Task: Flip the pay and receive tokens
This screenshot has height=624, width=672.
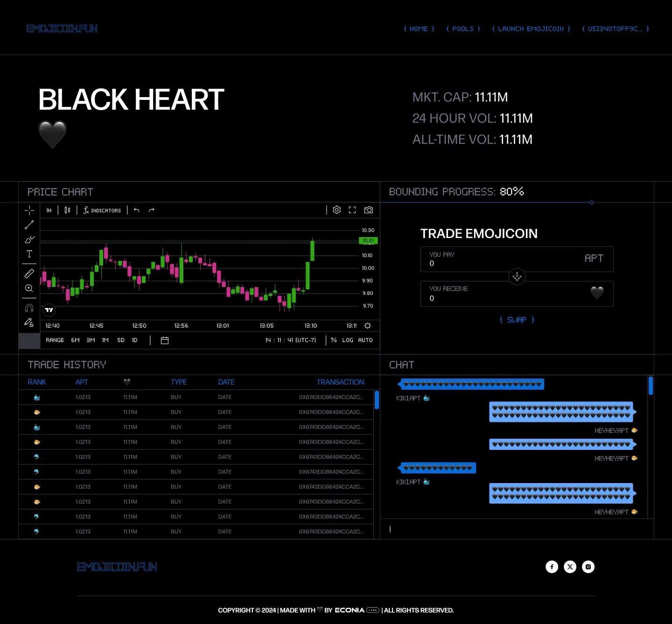Action: point(517,277)
